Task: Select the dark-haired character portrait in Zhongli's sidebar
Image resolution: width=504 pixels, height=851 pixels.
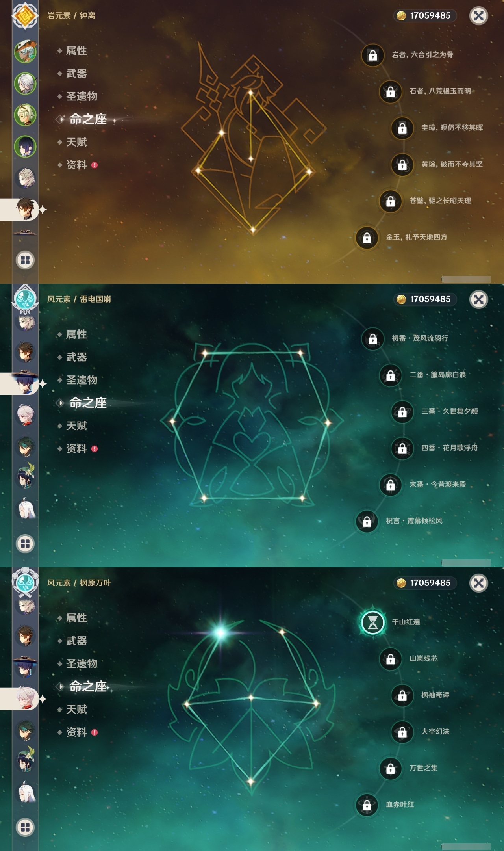Action: (x=26, y=146)
